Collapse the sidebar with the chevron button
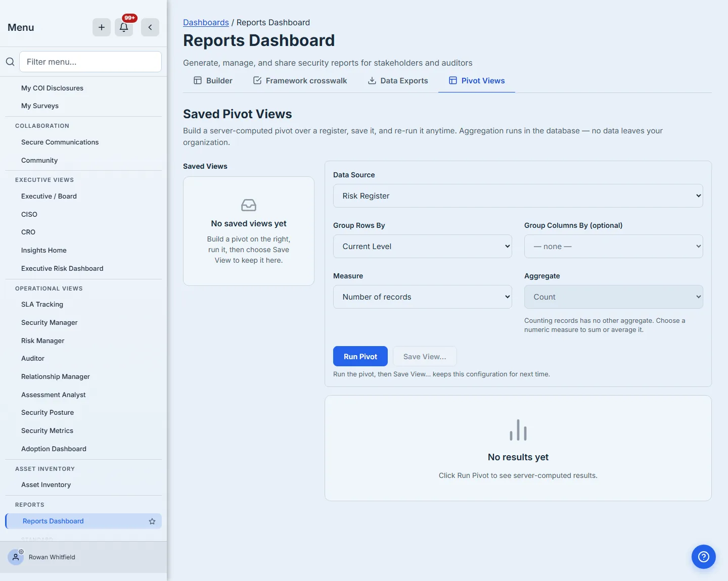This screenshot has height=581, width=728. 150,27
